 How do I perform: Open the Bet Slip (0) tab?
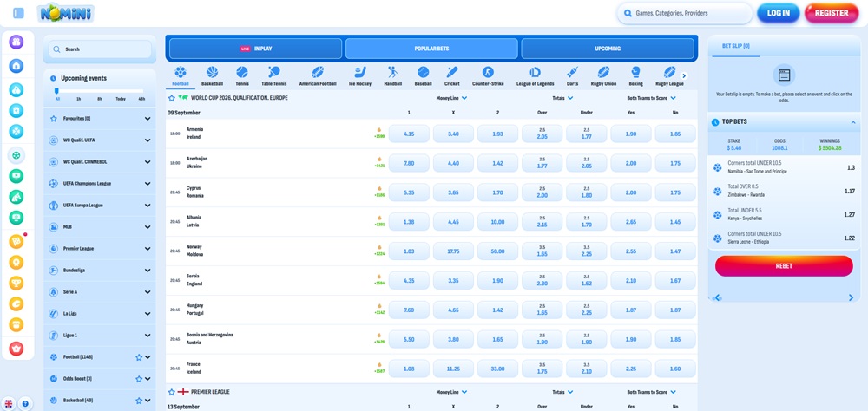pyautogui.click(x=736, y=46)
